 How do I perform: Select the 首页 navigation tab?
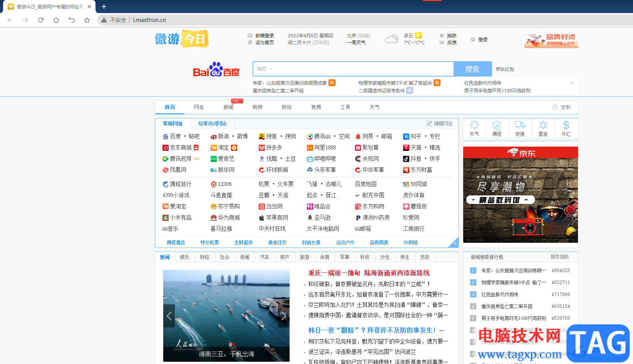click(170, 107)
